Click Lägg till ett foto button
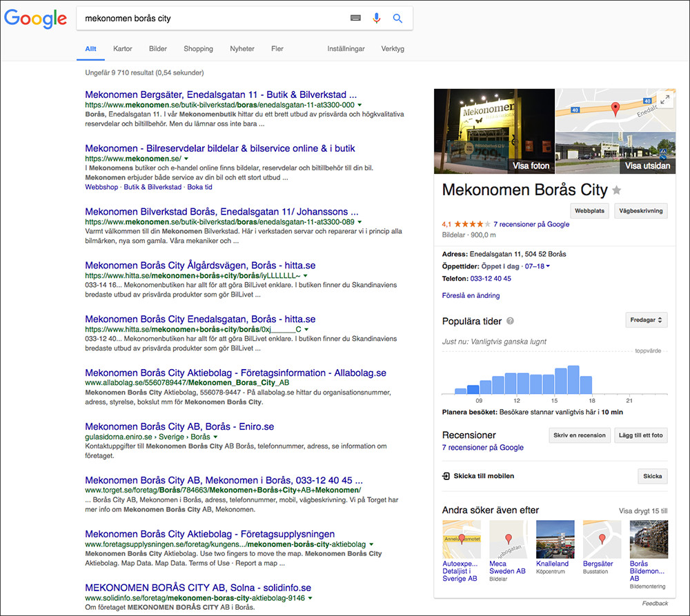Screen dimensions: 690x616 [641, 435]
